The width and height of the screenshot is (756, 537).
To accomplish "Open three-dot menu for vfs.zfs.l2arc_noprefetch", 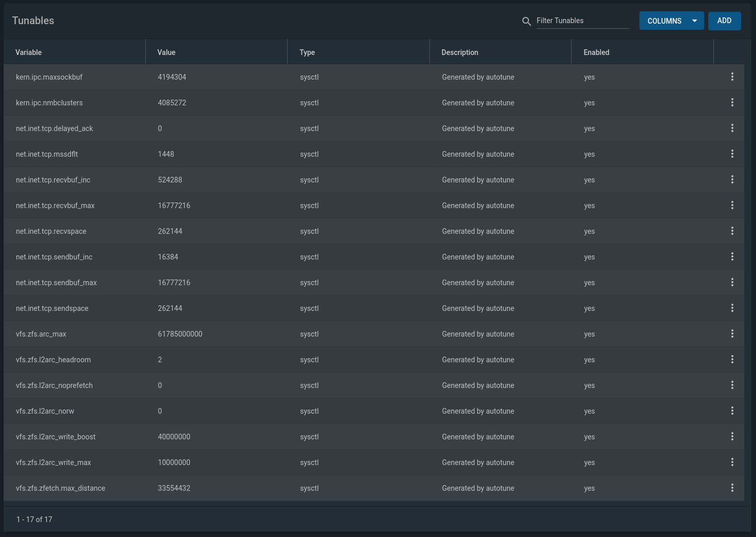I will (732, 385).
